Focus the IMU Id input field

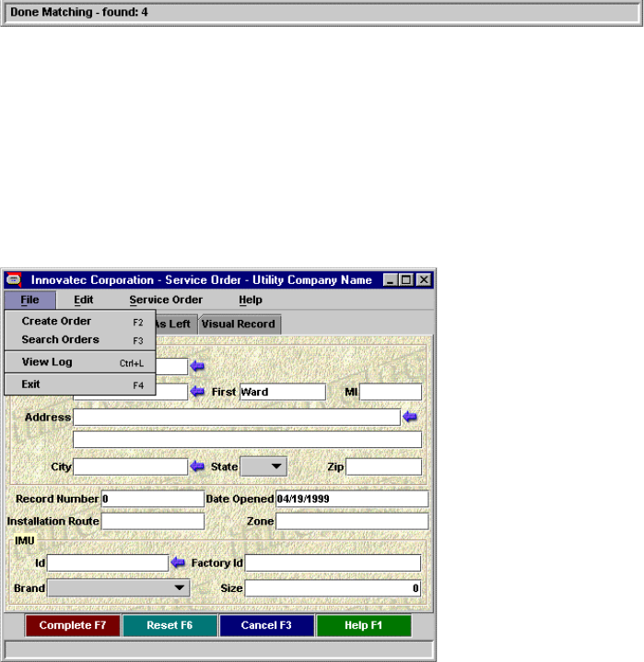pos(108,562)
